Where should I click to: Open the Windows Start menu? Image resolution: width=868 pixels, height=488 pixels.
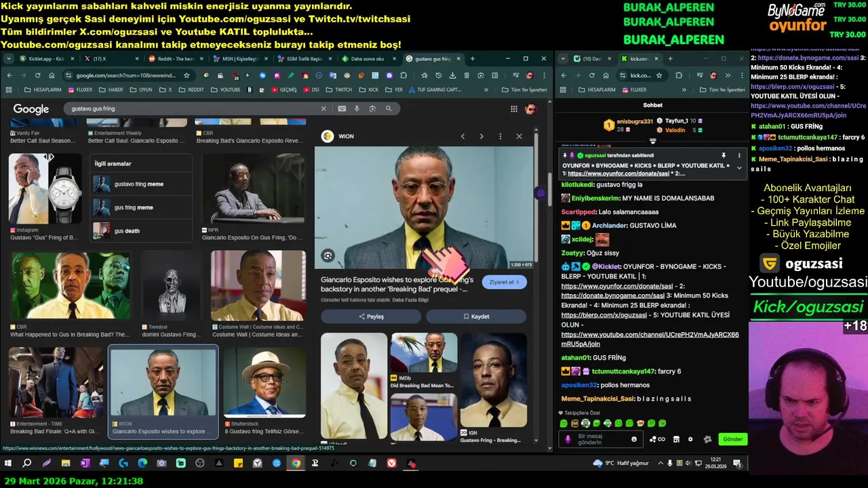[8, 464]
